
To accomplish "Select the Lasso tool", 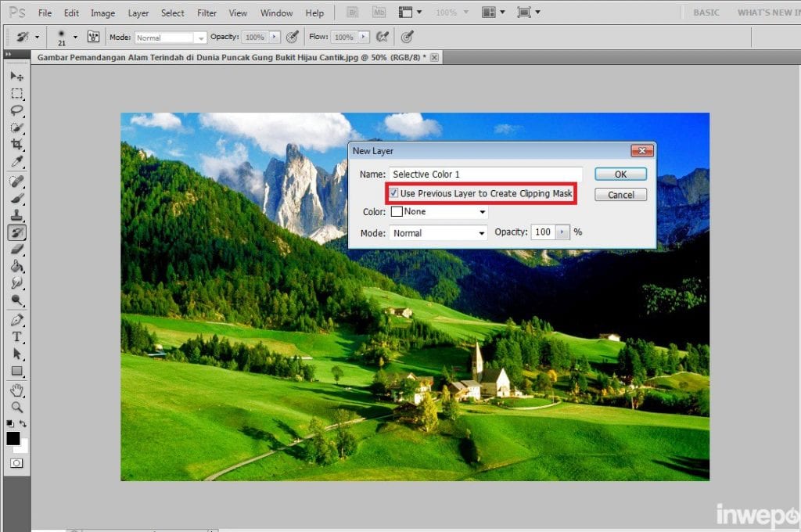I will (17, 110).
